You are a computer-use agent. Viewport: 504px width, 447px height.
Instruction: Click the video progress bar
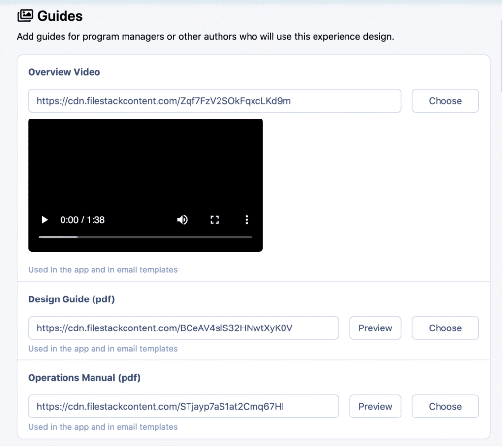click(145, 237)
